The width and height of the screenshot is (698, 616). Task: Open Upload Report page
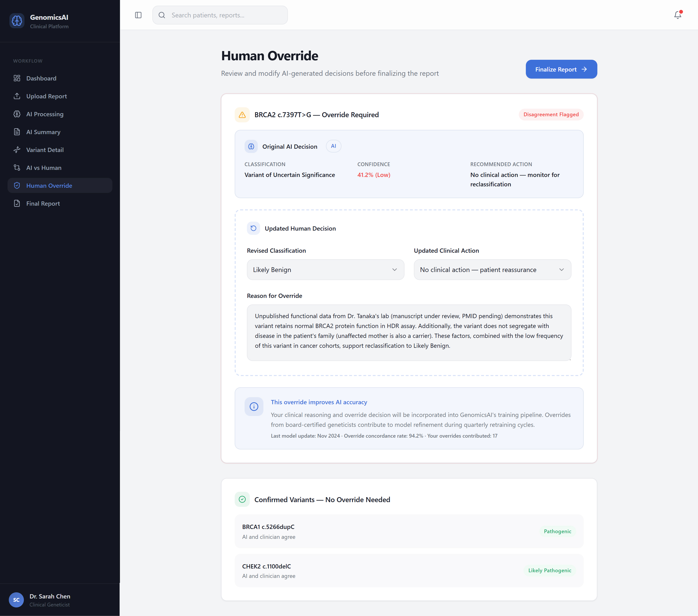click(60, 96)
